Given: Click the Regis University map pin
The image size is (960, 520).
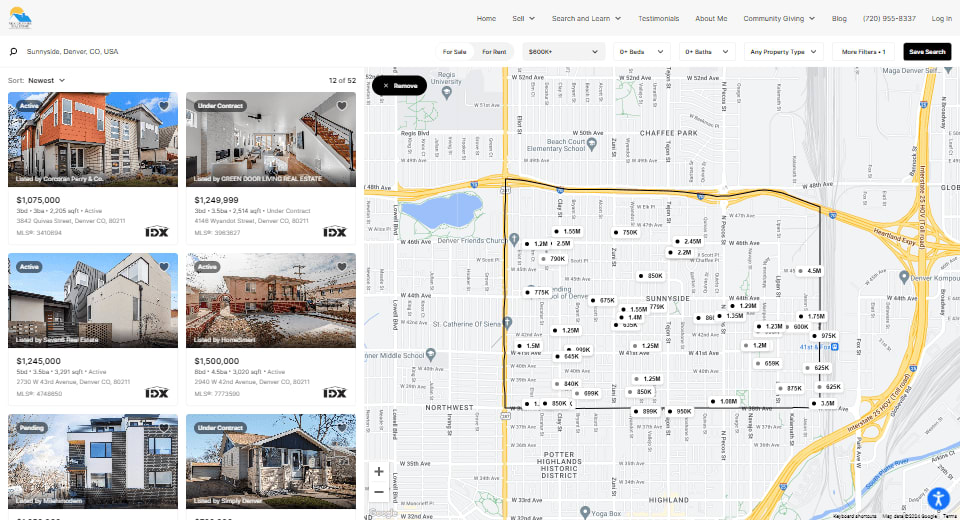Looking at the screenshot, I should pyautogui.click(x=447, y=92).
